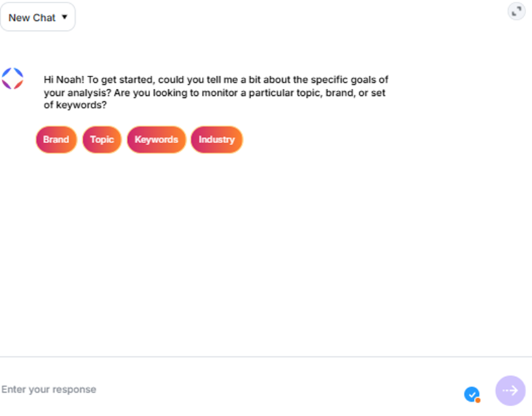Expand the chat to full screen
Image resolution: width=532 pixels, height=416 pixels.
point(516,12)
